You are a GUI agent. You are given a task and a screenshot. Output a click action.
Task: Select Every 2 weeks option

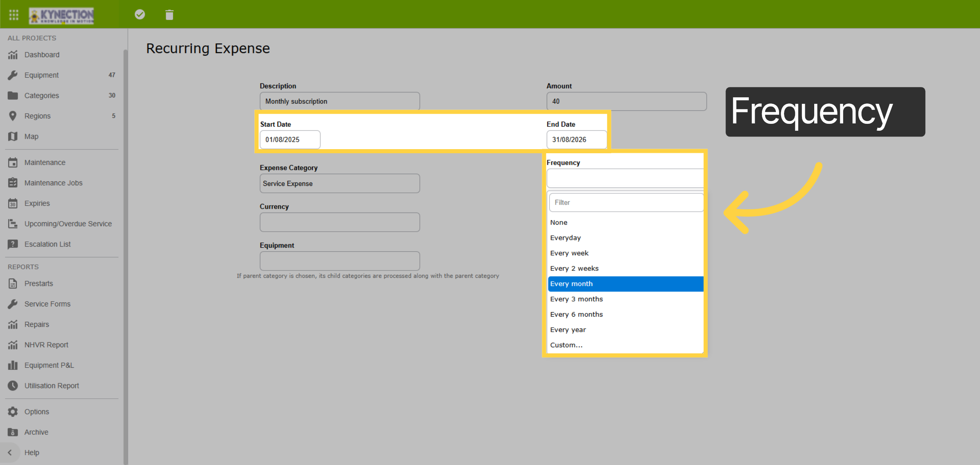pyautogui.click(x=626, y=268)
